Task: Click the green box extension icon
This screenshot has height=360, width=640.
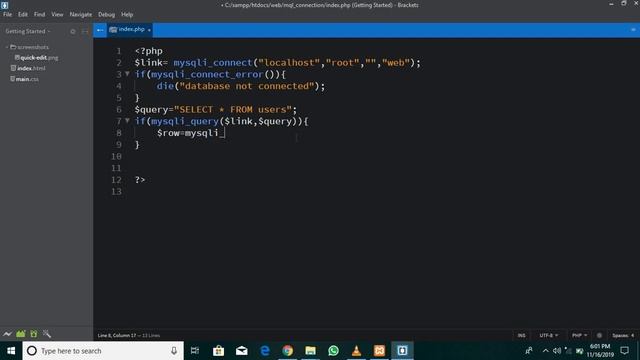Action: tap(34, 334)
